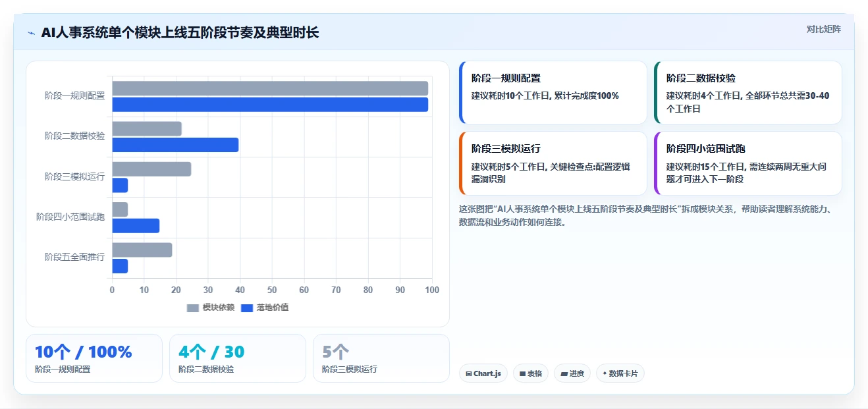Click the 阶段五全面推行 axis label

click(x=74, y=257)
